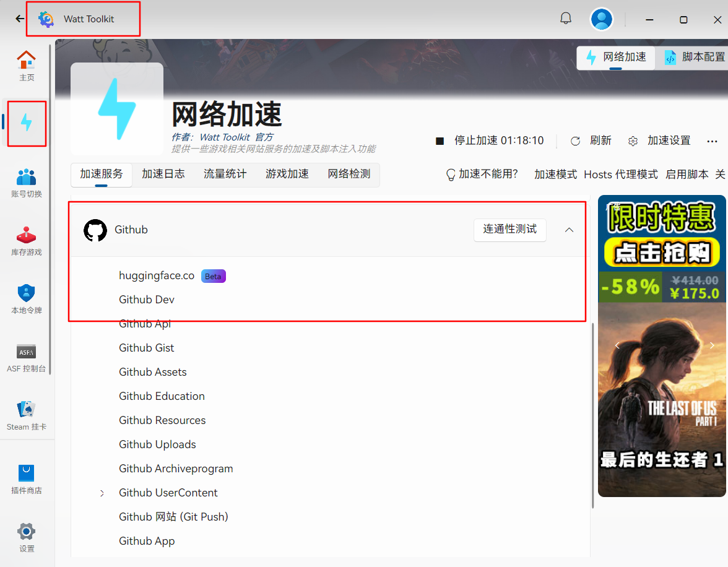Collapse the Github group chevron

click(569, 230)
